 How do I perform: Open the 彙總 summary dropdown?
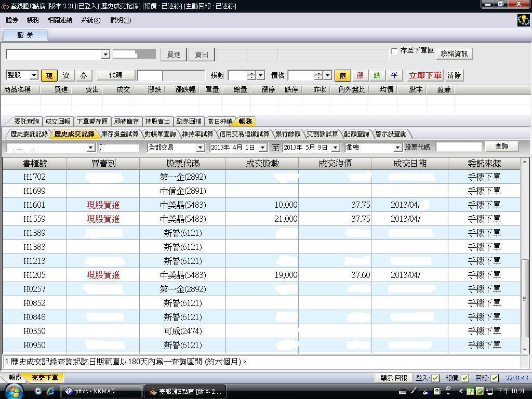coord(397,148)
